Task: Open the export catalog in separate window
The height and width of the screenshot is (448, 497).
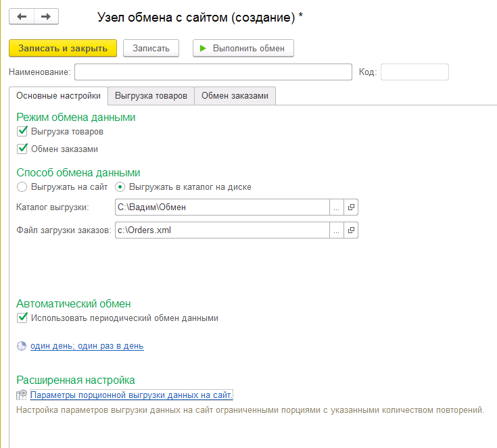Action: point(351,207)
